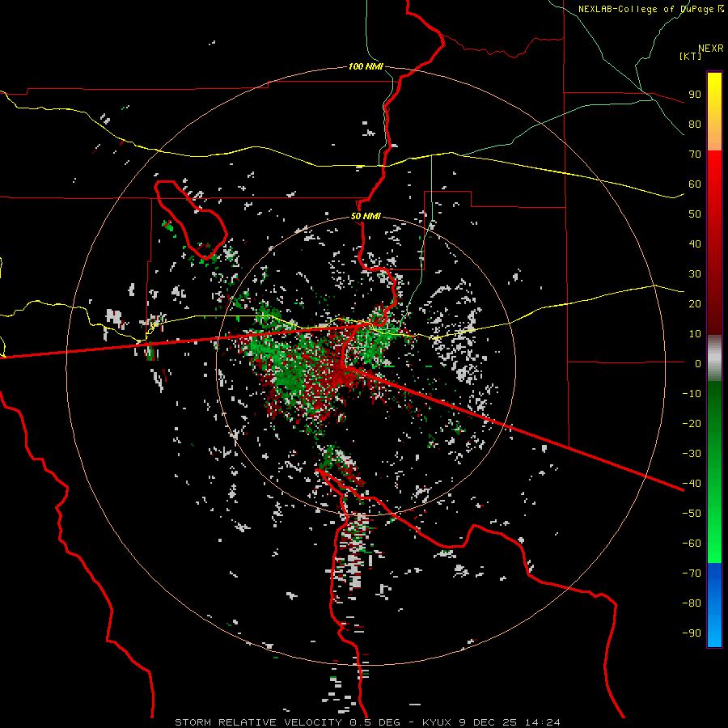
Task: Click the 90 value on velocity scale
Action: [x=695, y=95]
